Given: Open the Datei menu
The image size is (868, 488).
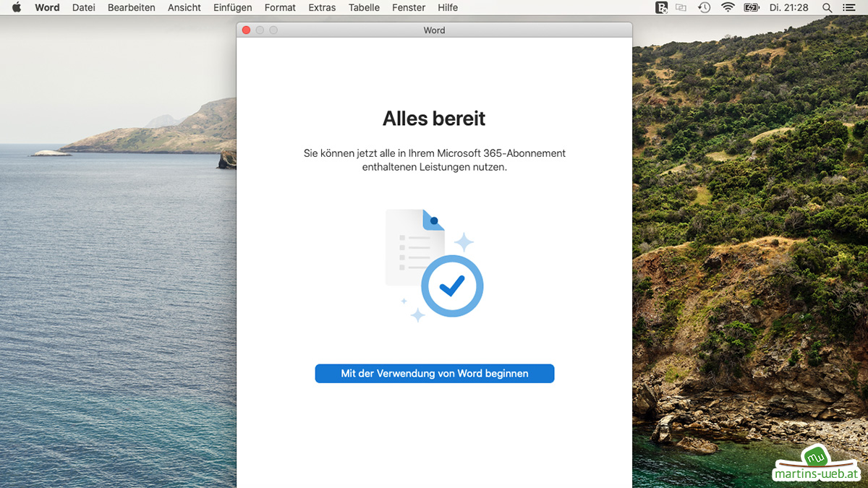Looking at the screenshot, I should [84, 7].
